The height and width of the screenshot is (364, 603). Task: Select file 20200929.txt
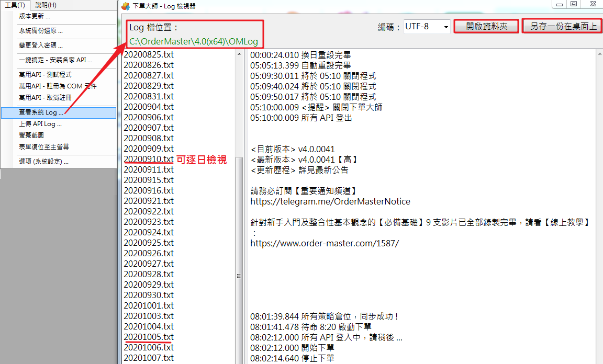149,285
